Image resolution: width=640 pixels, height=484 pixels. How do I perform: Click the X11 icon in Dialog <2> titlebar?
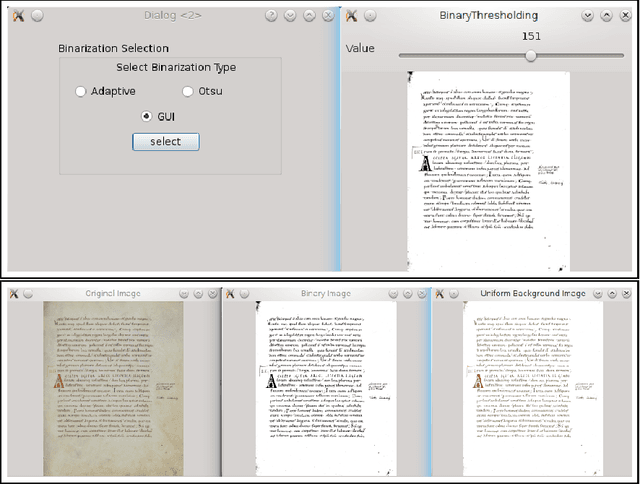18,16
